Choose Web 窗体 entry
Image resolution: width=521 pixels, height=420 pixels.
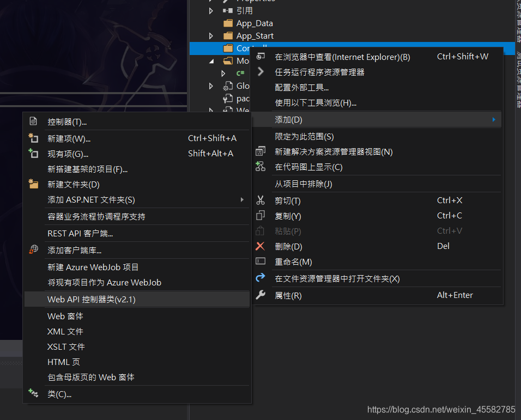[x=137, y=316]
